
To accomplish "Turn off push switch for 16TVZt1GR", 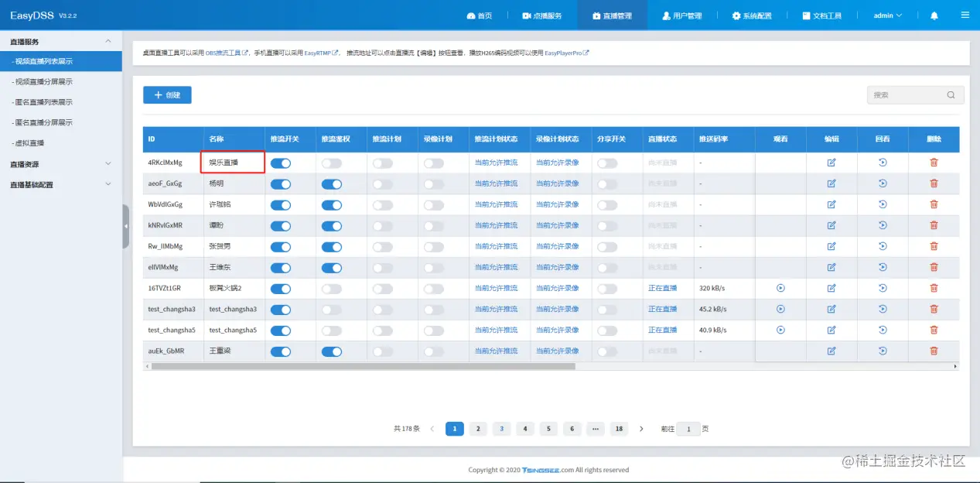I will click(281, 289).
